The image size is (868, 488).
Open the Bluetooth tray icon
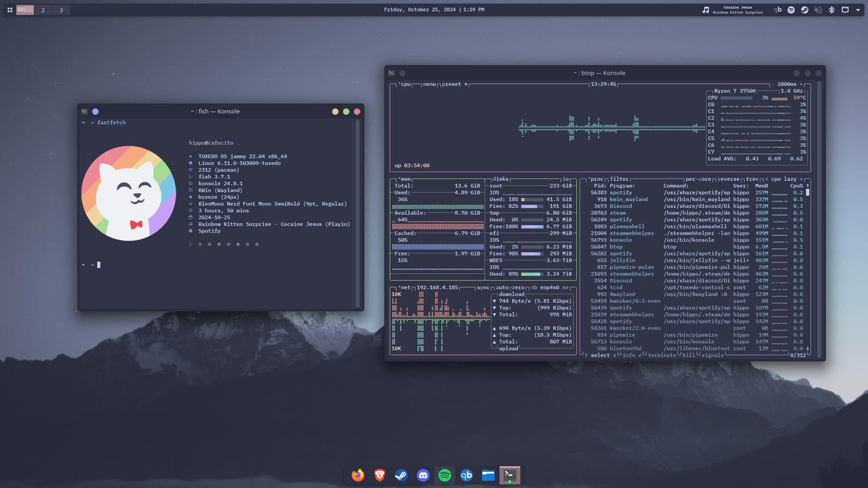(x=831, y=9)
